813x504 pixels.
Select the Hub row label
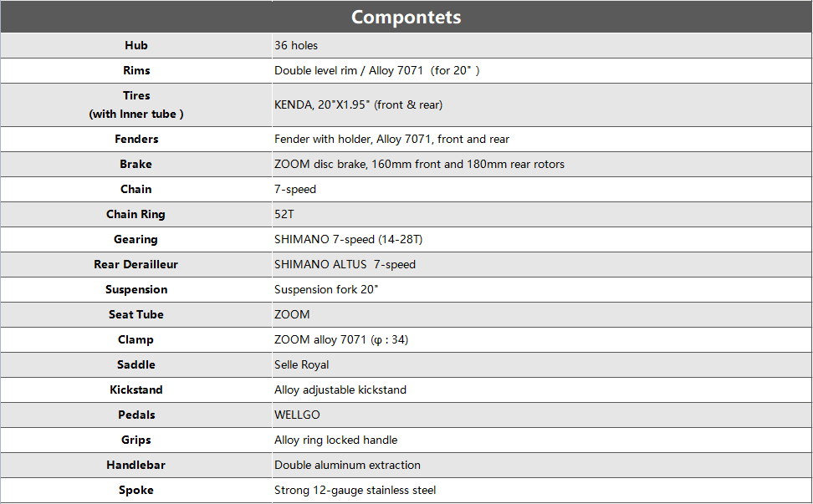(135, 45)
